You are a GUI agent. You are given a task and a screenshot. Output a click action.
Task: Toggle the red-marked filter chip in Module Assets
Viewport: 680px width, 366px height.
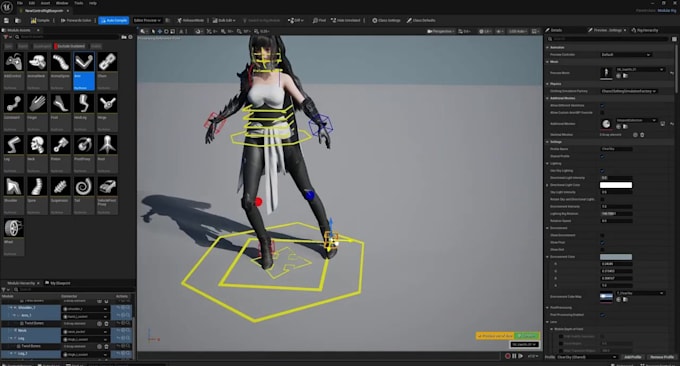click(x=70, y=46)
